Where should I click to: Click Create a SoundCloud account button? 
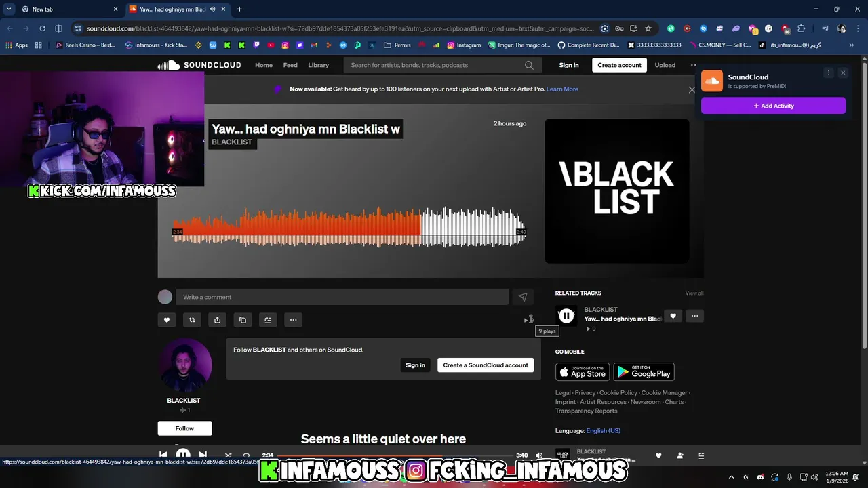click(x=486, y=365)
